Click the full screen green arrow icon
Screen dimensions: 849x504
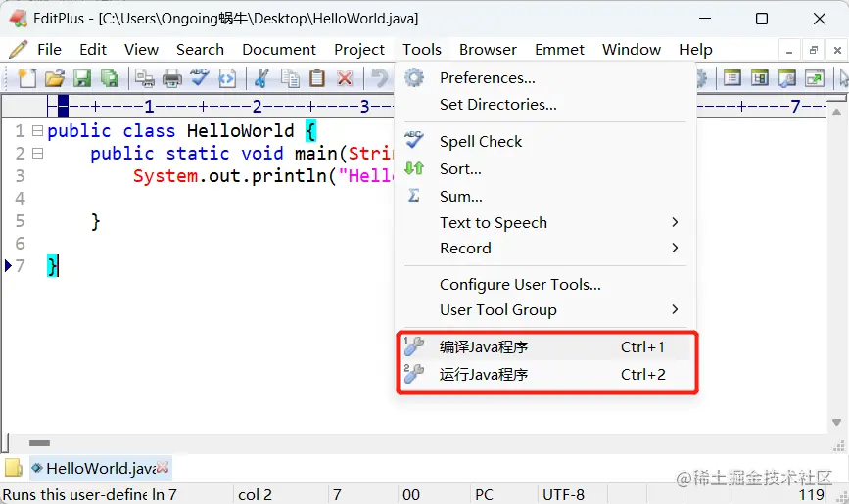coord(815,78)
